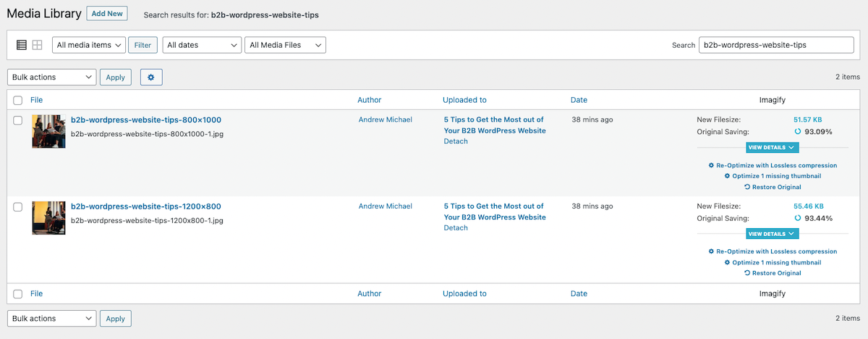Open the 5 Tips post link in the 800×1000 row

(x=495, y=125)
